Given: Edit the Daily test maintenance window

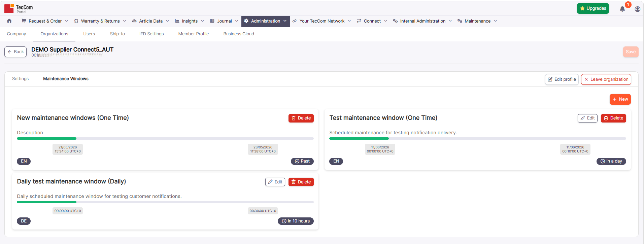Looking at the screenshot, I should click(x=275, y=182).
